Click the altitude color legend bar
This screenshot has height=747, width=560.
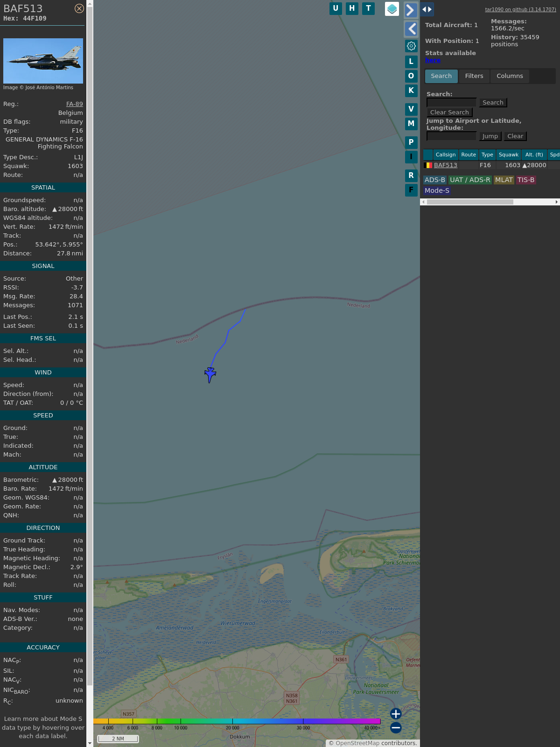coord(237,721)
